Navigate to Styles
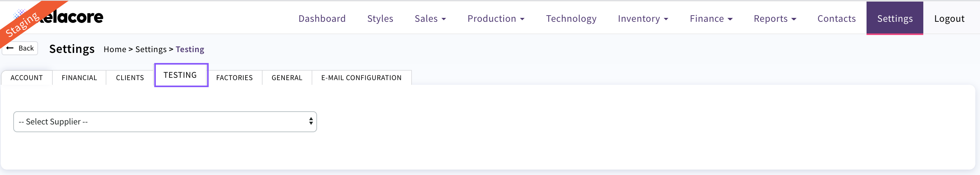 point(380,19)
